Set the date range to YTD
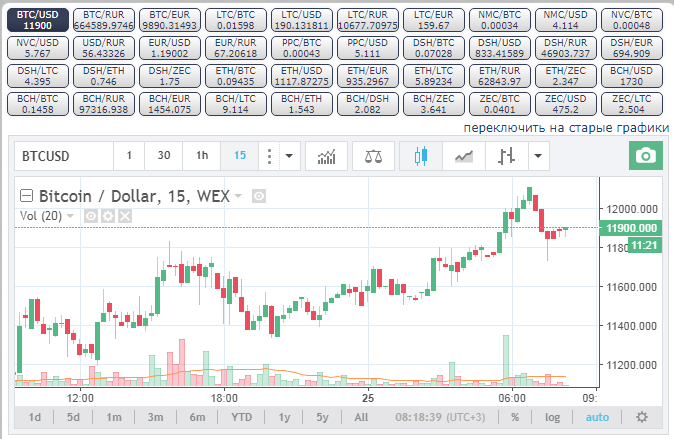The height and width of the screenshot is (439, 674). click(x=241, y=417)
